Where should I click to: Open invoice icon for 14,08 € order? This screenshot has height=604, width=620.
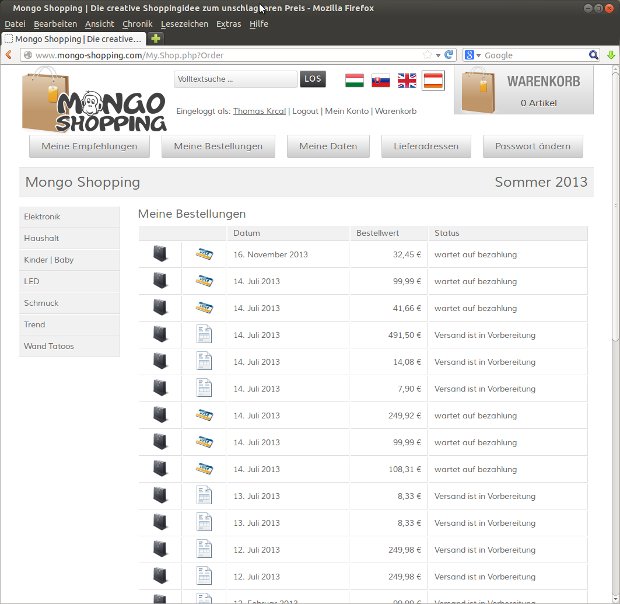coord(204,361)
